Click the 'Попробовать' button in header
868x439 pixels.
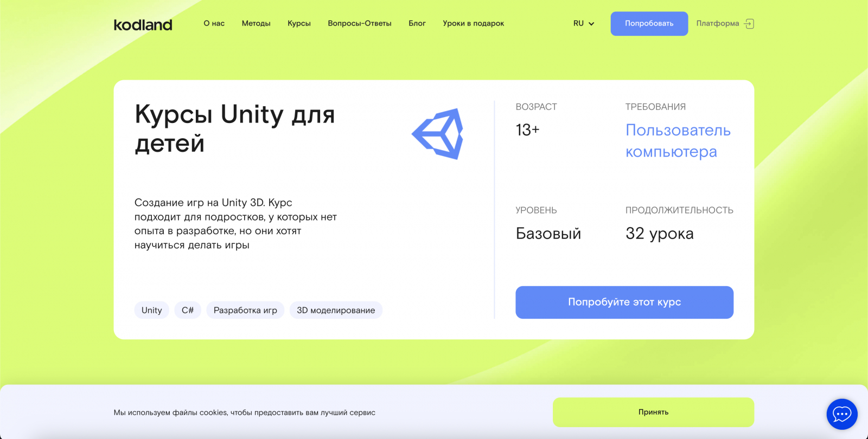[649, 24]
